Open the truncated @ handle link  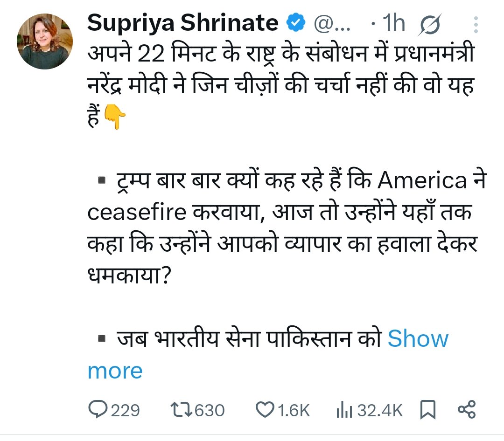[x=333, y=24]
